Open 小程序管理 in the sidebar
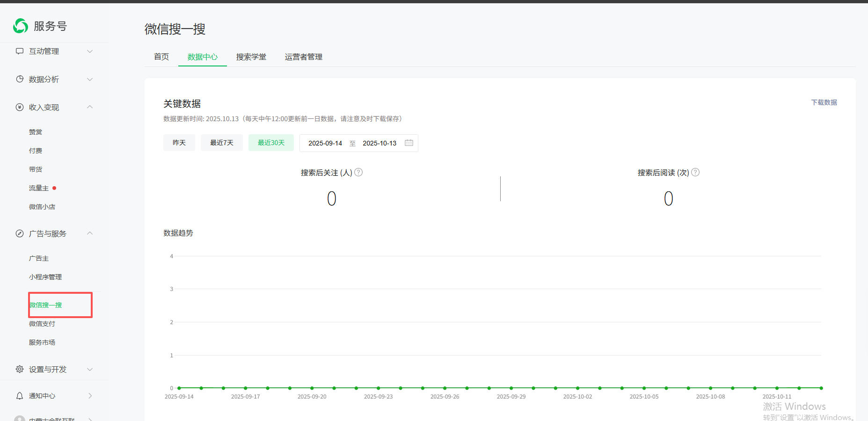 [45, 277]
